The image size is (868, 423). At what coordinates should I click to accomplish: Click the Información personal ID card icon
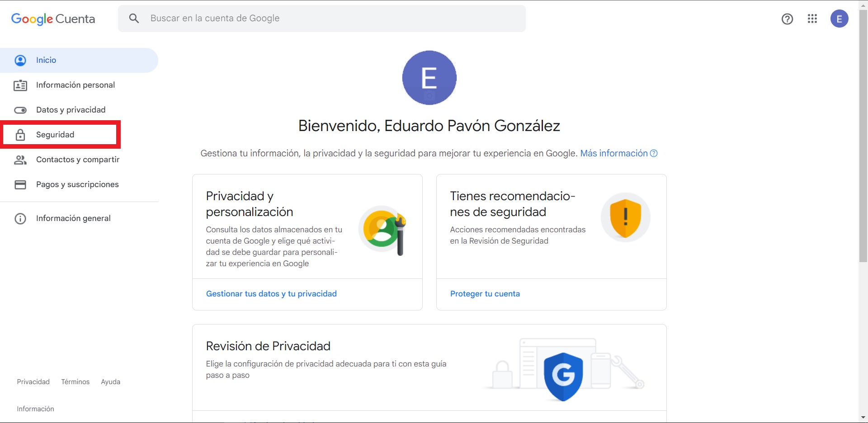(x=20, y=85)
